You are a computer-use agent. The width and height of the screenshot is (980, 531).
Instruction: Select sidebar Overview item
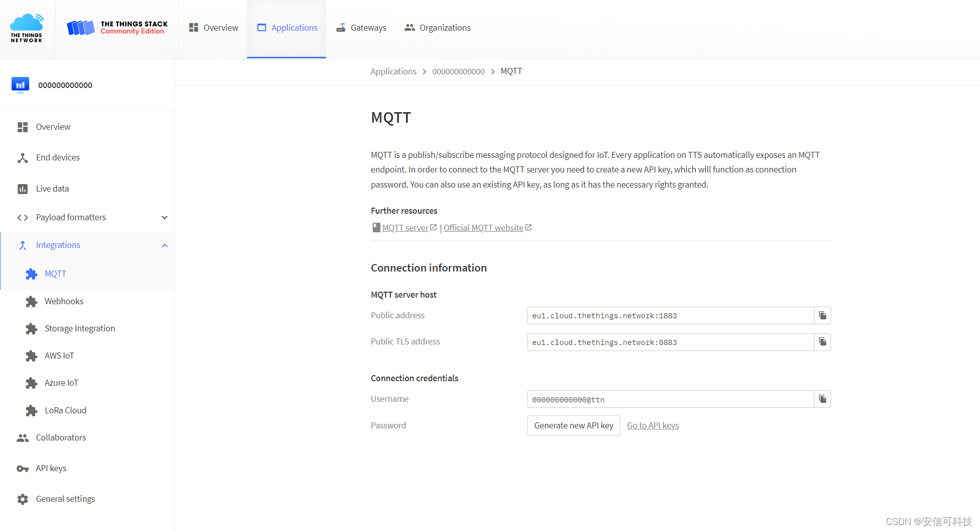point(88,127)
